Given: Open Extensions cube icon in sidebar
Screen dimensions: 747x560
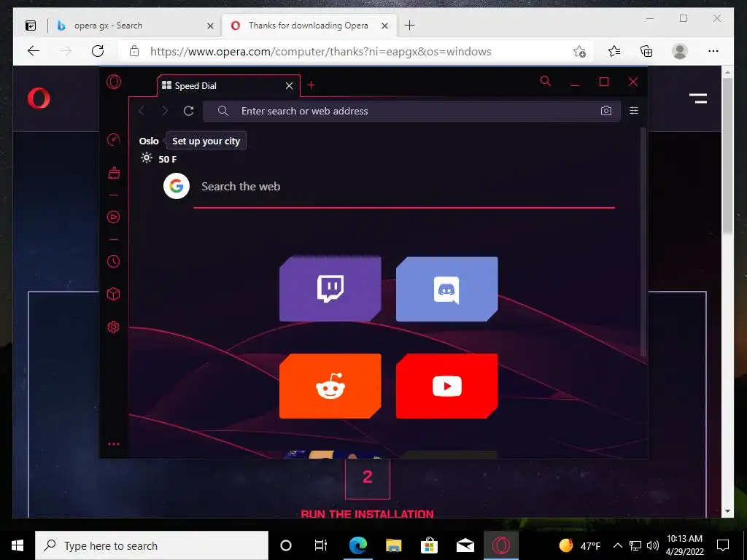Looking at the screenshot, I should (x=113, y=294).
